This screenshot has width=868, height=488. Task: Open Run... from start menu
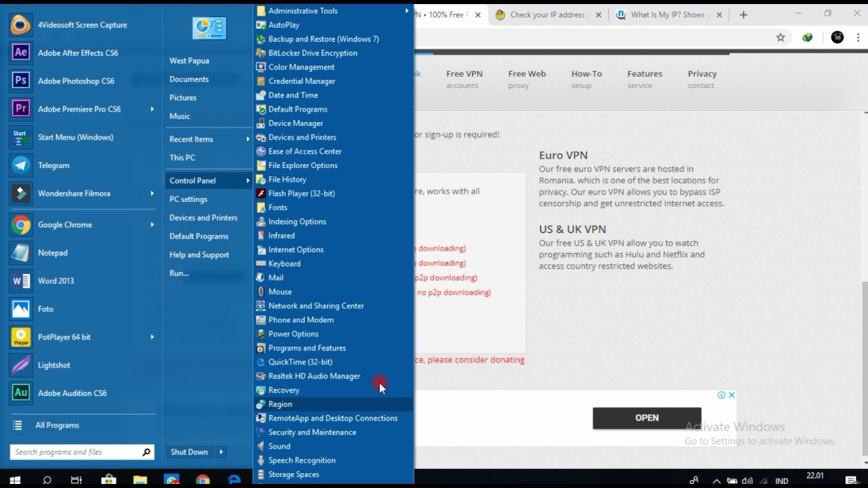pos(179,273)
